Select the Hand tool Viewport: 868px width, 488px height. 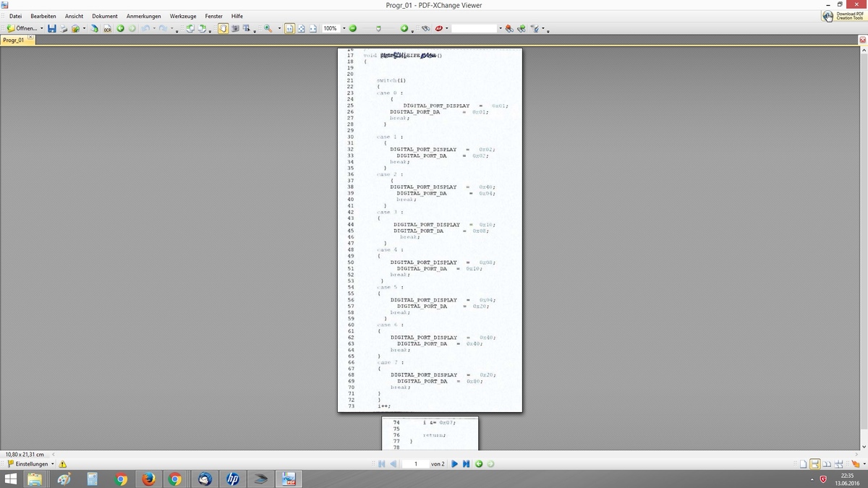(223, 28)
